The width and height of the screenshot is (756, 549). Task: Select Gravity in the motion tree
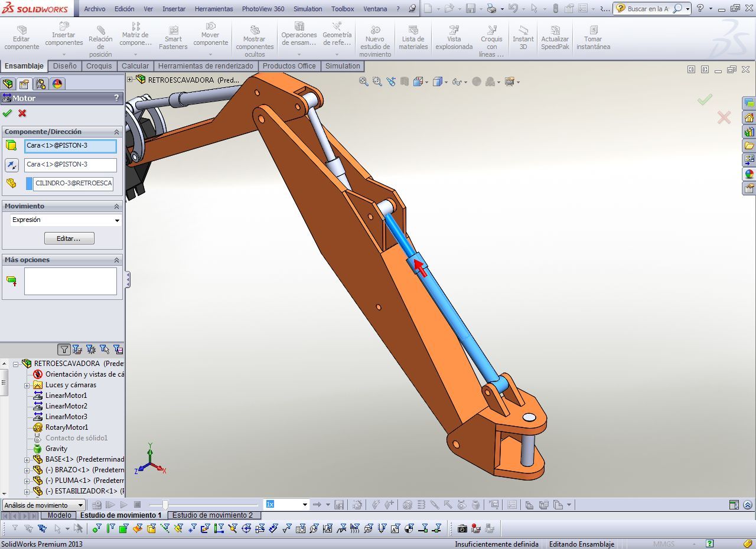coord(57,449)
